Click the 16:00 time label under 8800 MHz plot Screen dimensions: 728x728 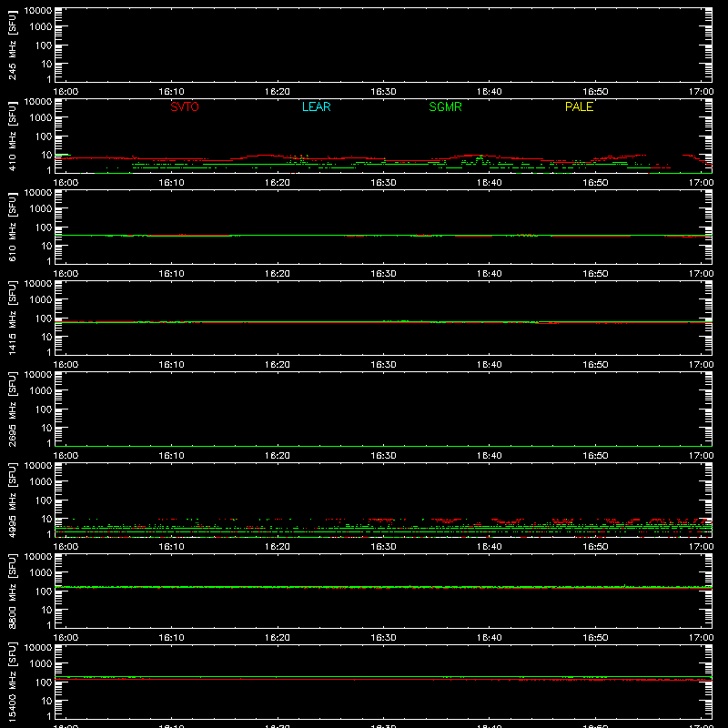coord(66,638)
